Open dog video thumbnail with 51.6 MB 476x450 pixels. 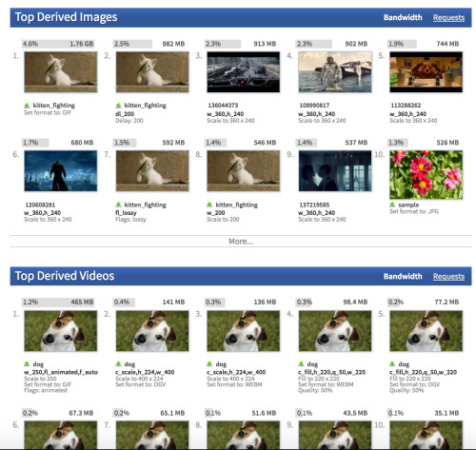[x=244, y=435]
